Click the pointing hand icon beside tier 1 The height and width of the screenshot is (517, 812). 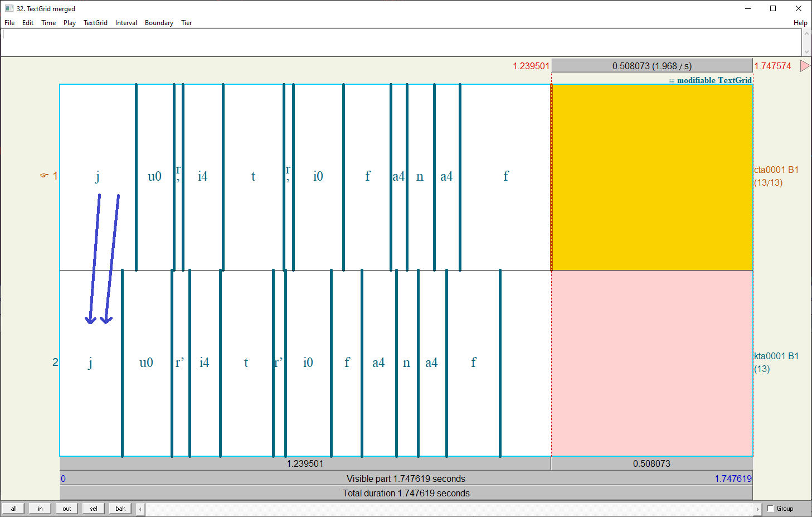click(x=44, y=176)
